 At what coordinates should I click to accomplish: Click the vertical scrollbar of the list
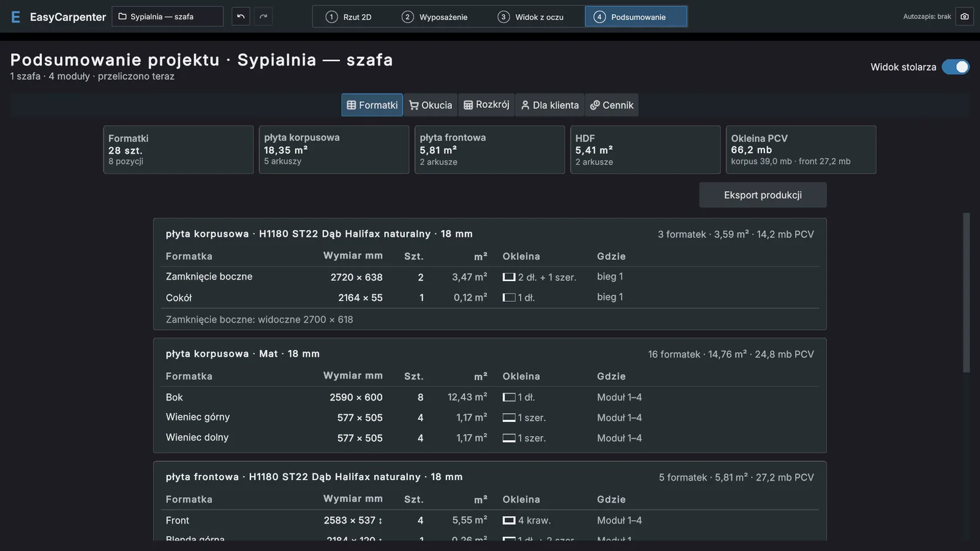(967, 293)
